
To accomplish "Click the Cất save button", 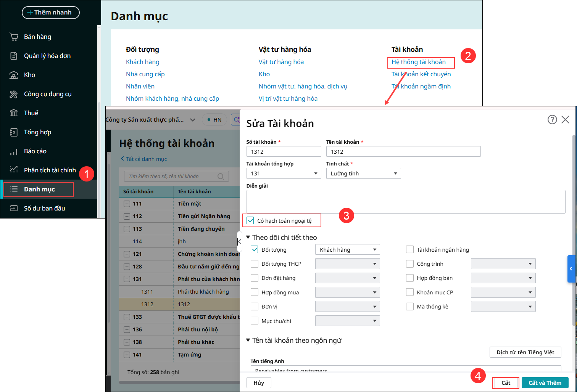I will pos(506,383).
